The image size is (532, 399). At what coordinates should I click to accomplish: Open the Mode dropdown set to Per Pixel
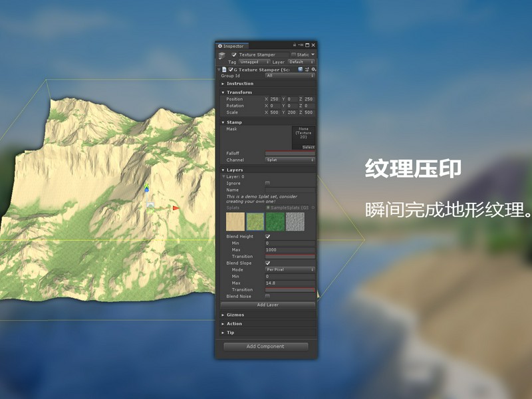pos(290,270)
